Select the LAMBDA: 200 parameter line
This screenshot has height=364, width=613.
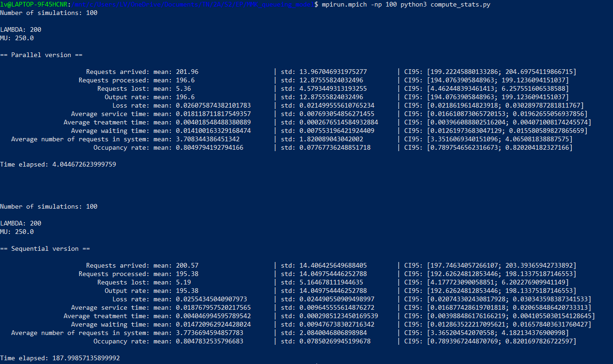pyautogui.click(x=21, y=29)
